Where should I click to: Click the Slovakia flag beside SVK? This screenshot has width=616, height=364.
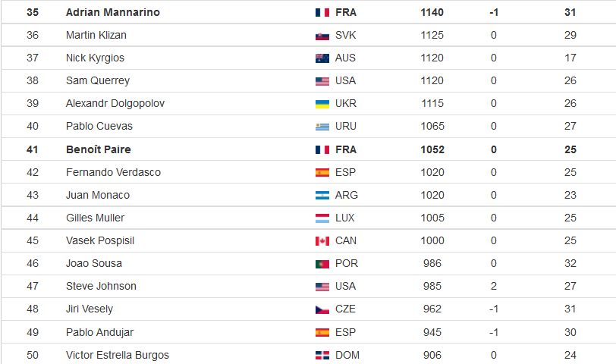322,36
